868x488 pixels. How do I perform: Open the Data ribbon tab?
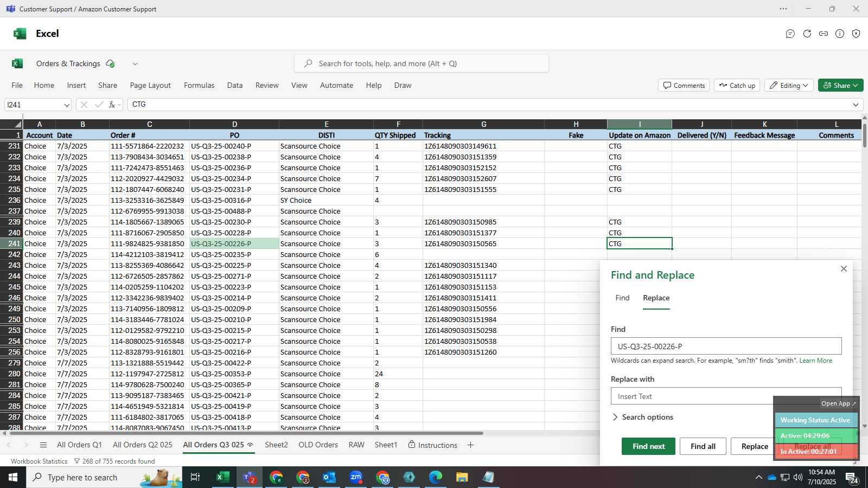coord(235,85)
